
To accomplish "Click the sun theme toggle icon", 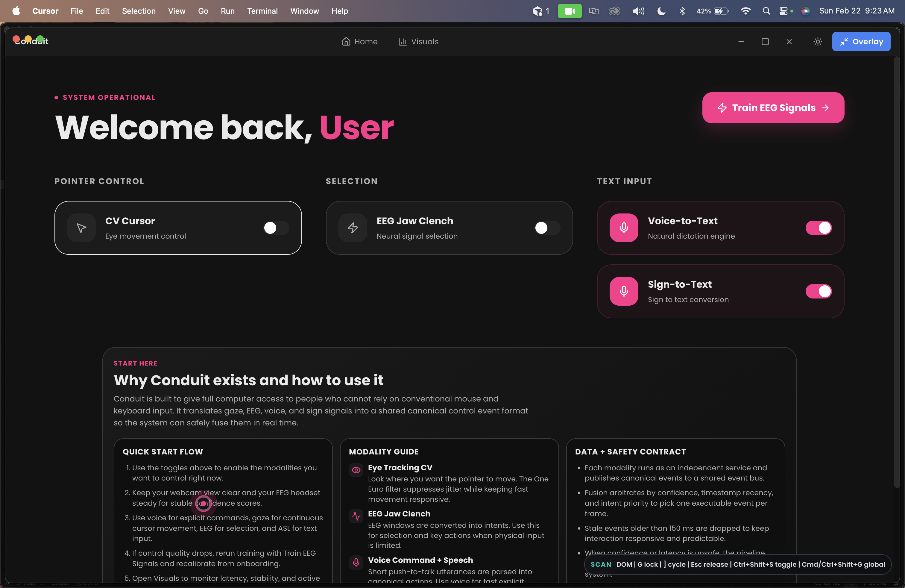I will pos(818,41).
